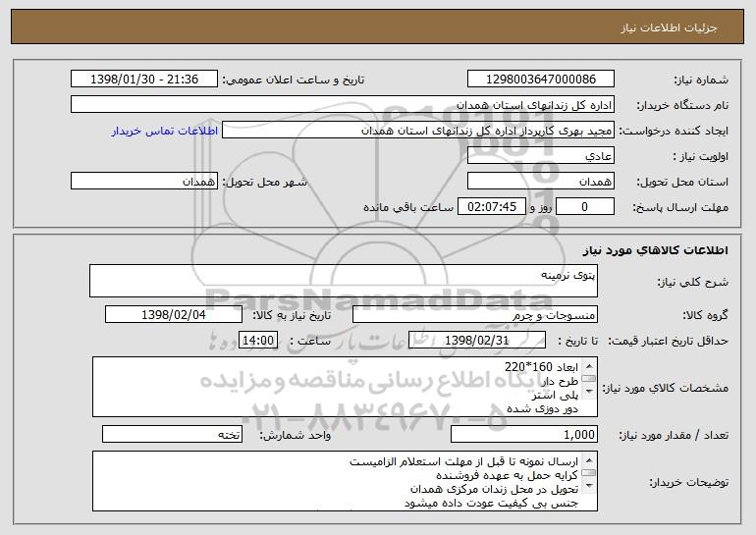Click the time field showing 14:00

coord(258,340)
